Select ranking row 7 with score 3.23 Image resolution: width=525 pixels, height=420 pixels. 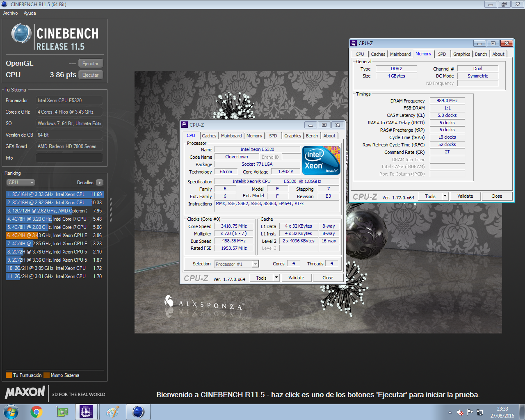click(55, 244)
